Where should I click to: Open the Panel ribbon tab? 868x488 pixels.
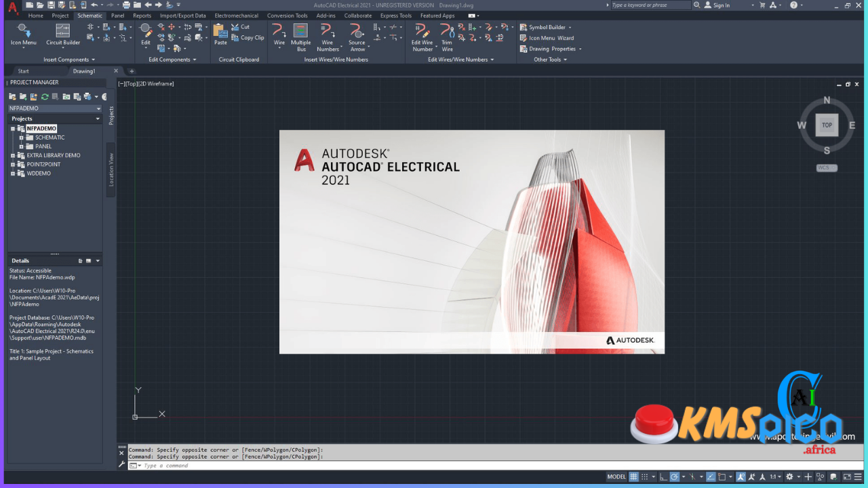click(x=117, y=16)
